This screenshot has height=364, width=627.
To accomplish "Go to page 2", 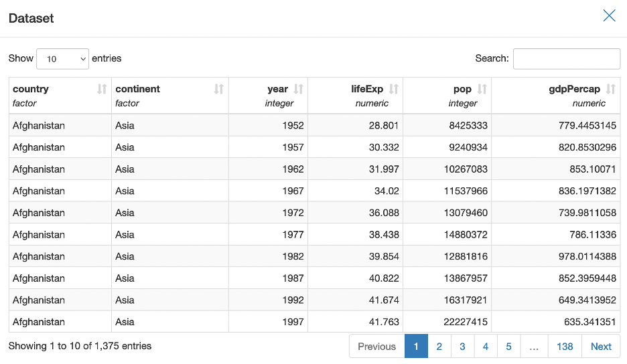I will pos(439,347).
